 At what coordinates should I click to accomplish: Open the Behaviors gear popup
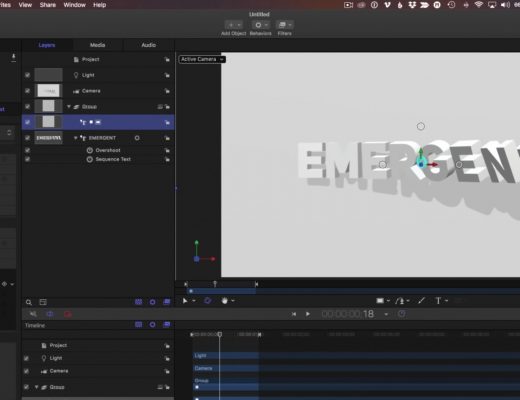pos(261,25)
